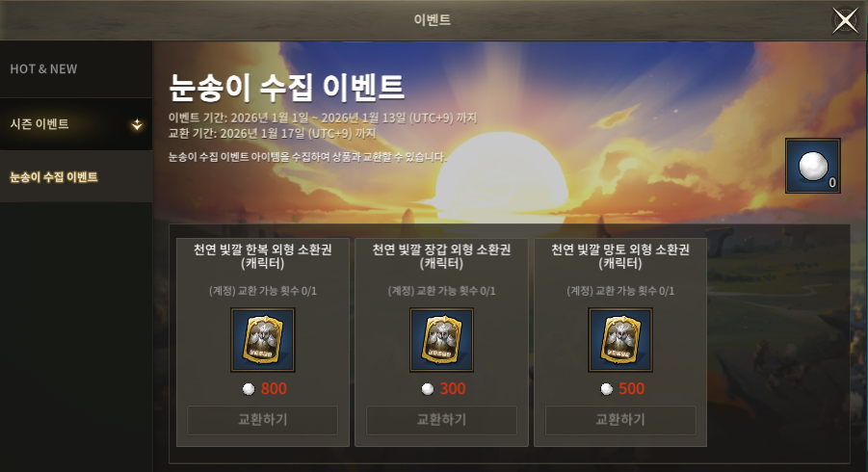Select the 한복 외형 소환권 item icon
This screenshot has height=472, width=868.
coord(263,340)
